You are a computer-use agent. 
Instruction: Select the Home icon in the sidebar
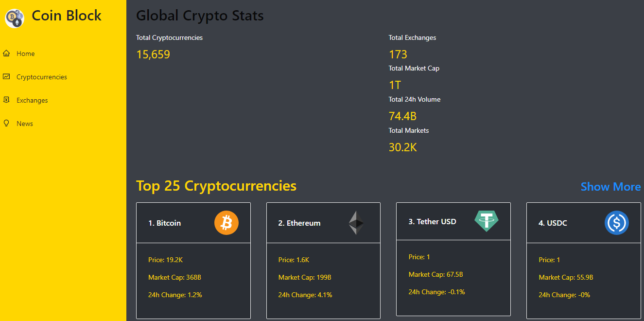[6, 53]
